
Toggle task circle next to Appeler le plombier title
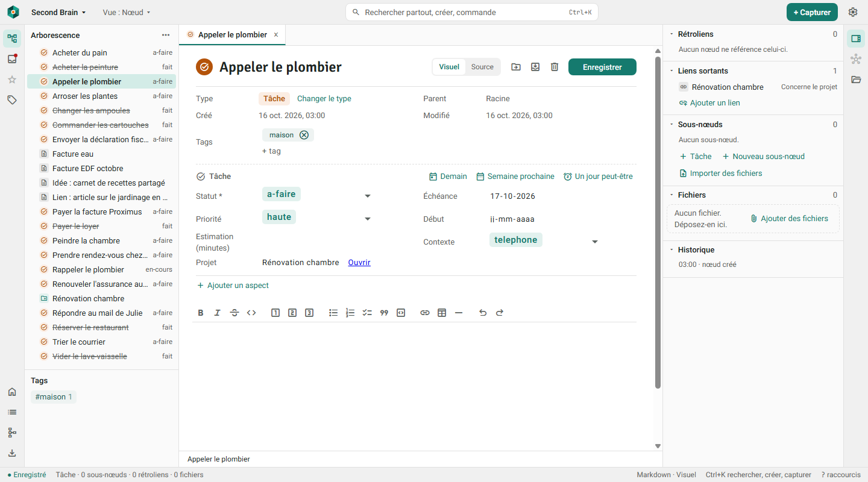[x=204, y=67]
